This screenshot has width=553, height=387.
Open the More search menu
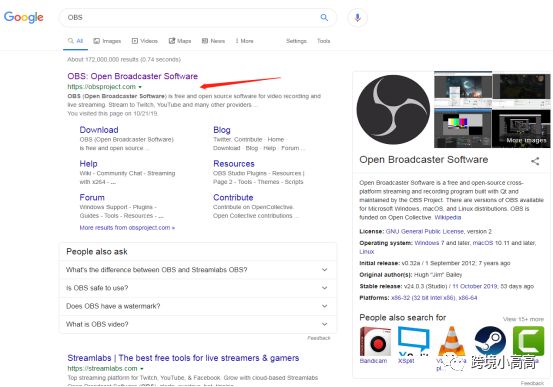(x=244, y=41)
